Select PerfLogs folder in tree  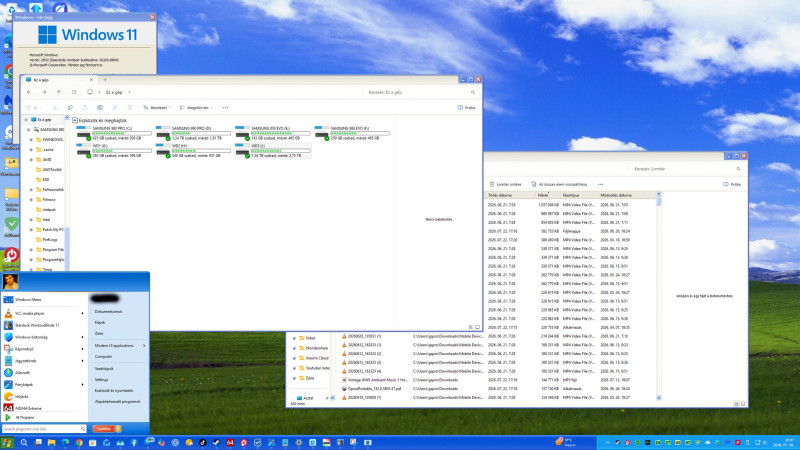pyautogui.click(x=49, y=239)
